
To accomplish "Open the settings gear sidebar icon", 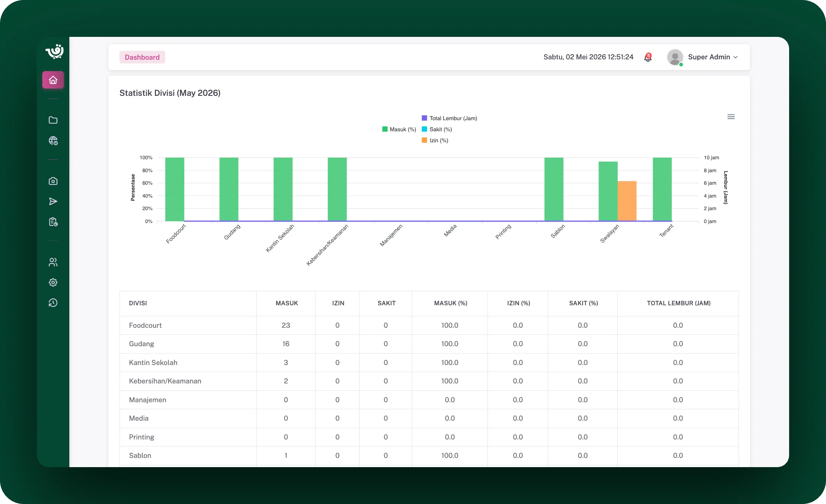I will (53, 282).
